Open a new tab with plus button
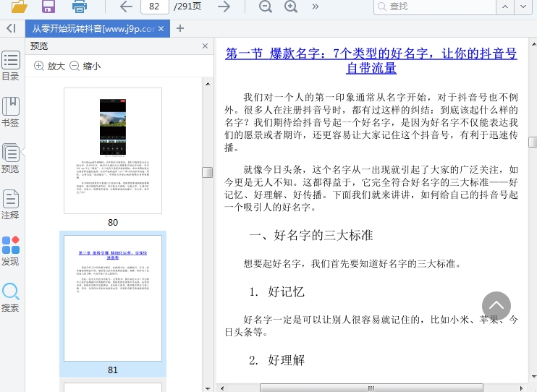The width and height of the screenshot is (537, 392). click(x=180, y=29)
